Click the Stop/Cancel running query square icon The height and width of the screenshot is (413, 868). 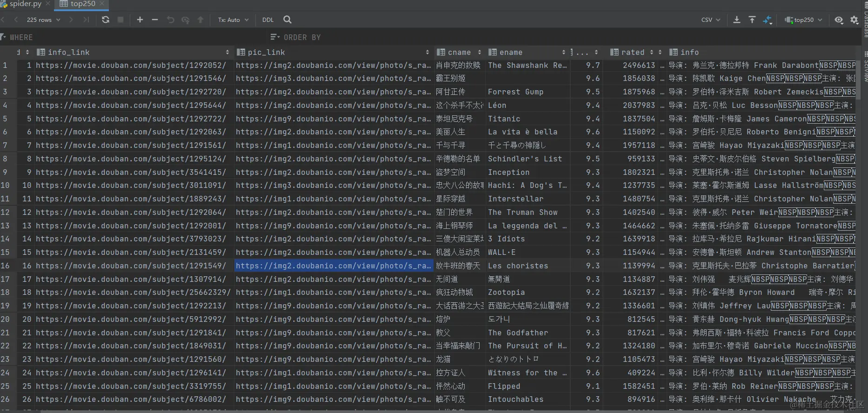click(120, 20)
